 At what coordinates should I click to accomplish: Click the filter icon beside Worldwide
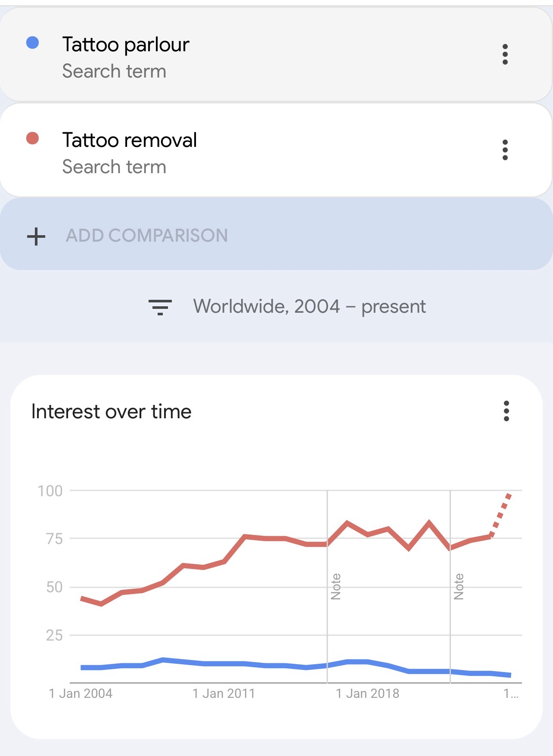(x=160, y=307)
